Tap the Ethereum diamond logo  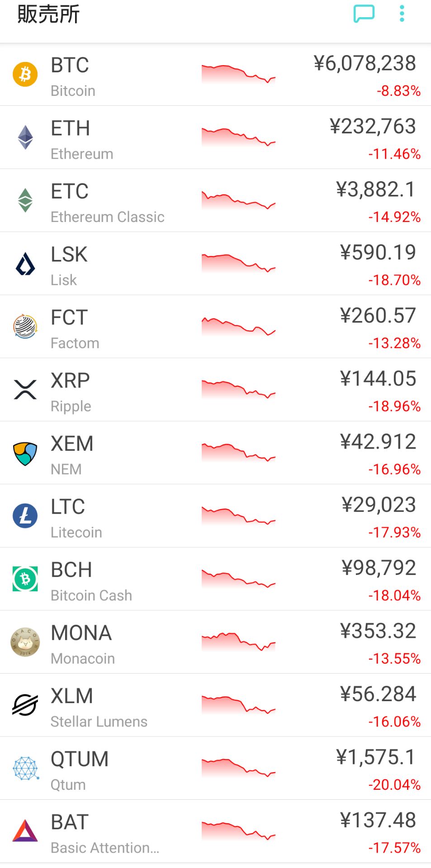pos(25,137)
